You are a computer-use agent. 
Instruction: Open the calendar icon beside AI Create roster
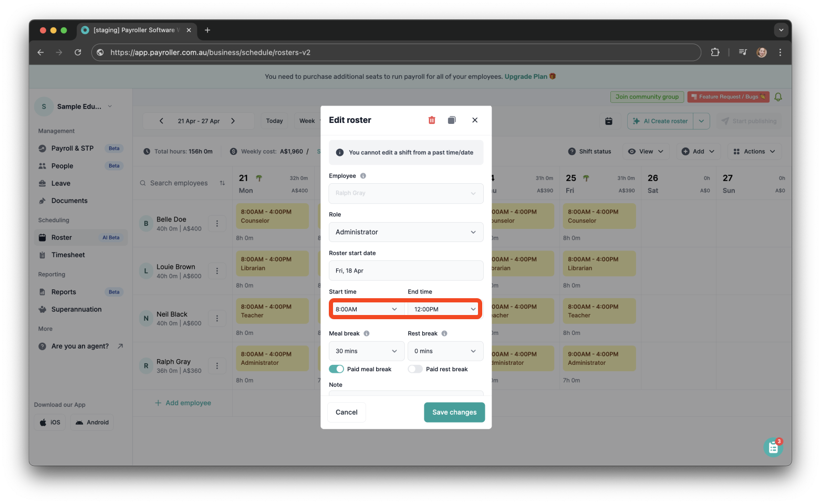609,121
